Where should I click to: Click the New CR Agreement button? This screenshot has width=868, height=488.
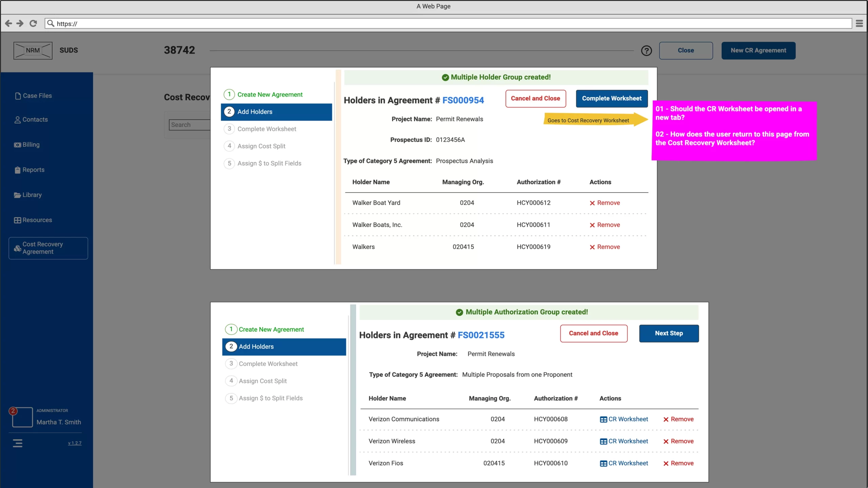(x=758, y=50)
